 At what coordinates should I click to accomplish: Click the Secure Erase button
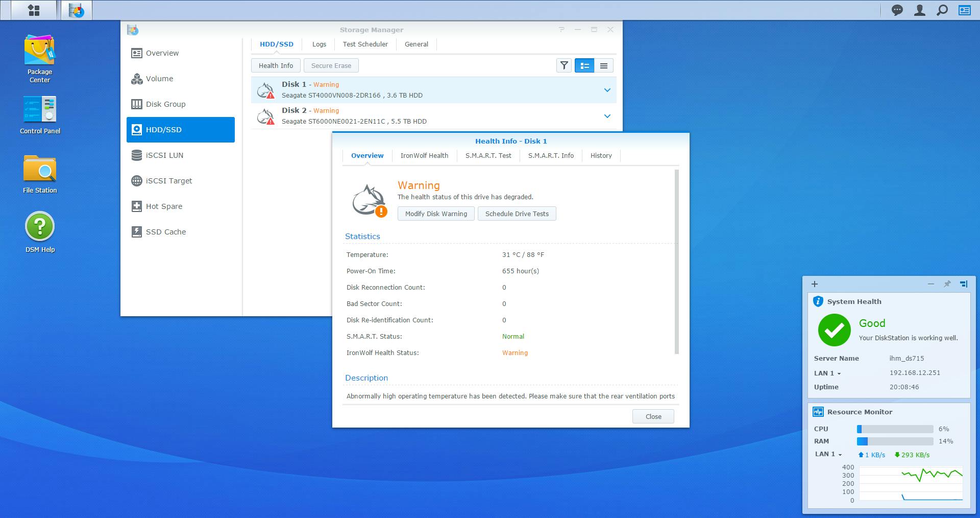[x=331, y=65]
